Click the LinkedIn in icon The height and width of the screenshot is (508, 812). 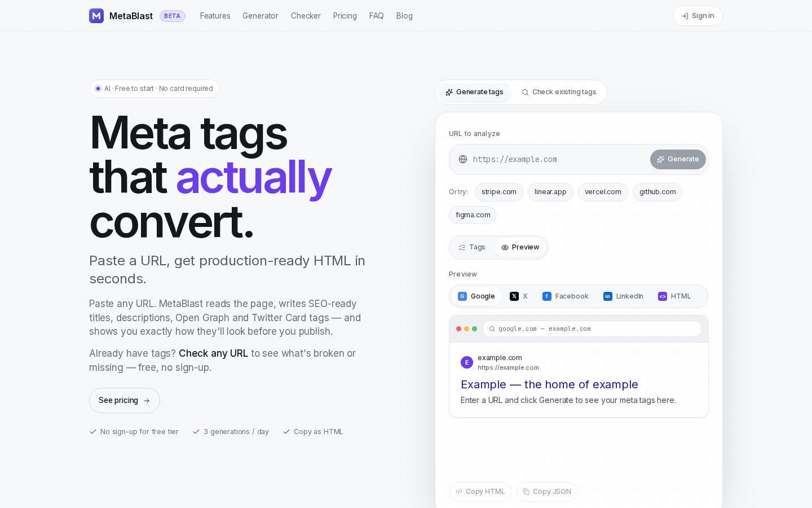point(607,296)
